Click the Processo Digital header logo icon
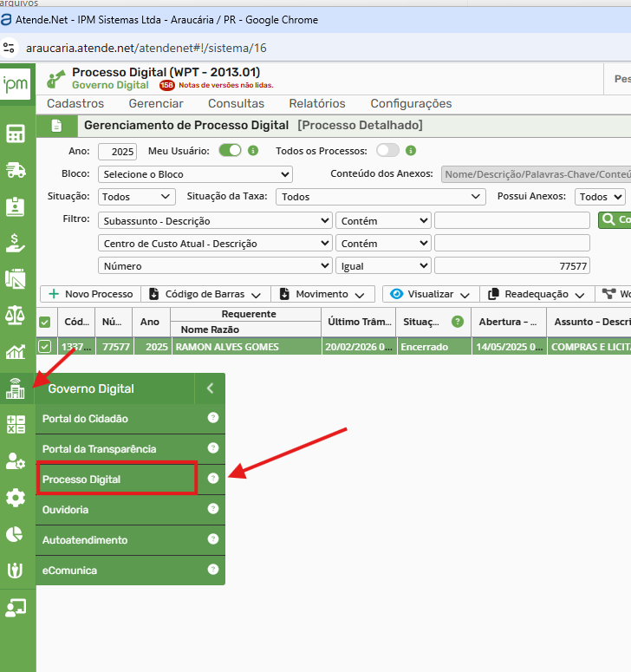 click(55, 79)
